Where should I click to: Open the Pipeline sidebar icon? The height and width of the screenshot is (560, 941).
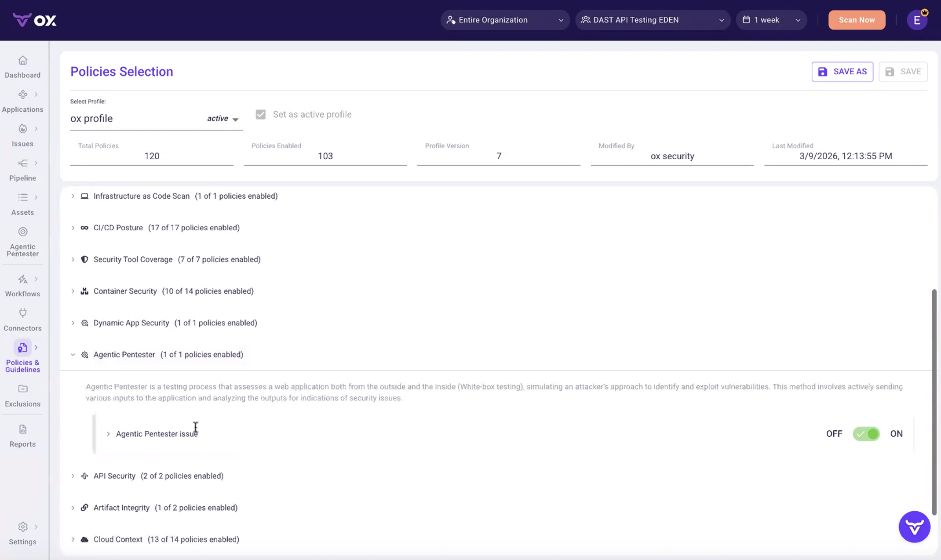[23, 163]
